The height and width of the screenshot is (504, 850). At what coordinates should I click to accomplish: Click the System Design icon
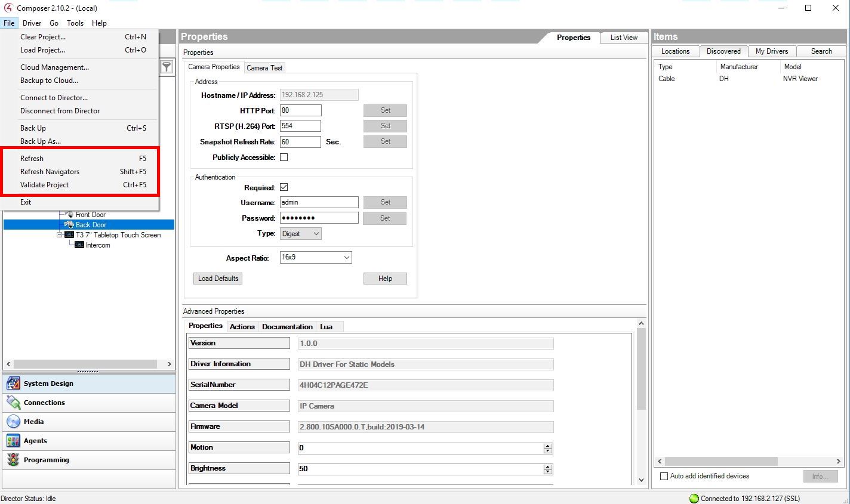[x=13, y=384]
